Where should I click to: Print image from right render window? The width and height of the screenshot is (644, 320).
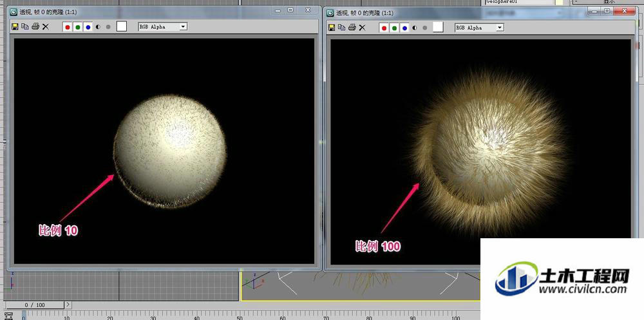point(352,28)
